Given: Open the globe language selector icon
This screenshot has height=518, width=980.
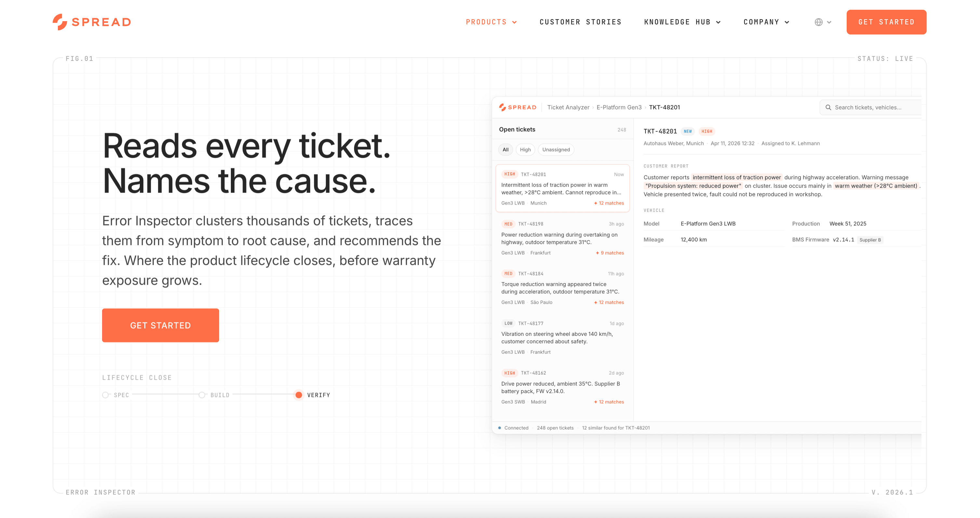Looking at the screenshot, I should (x=818, y=22).
